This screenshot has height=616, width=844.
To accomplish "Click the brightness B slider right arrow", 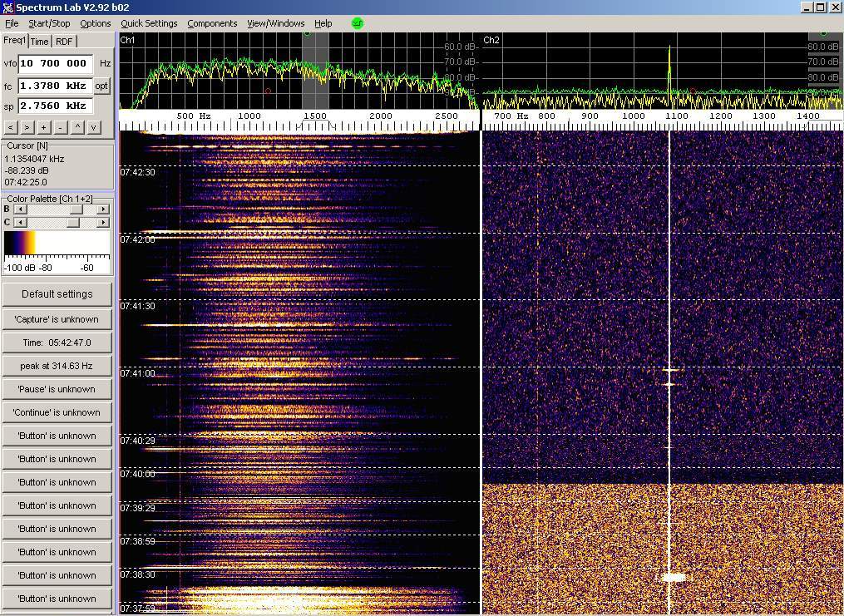I will [x=104, y=209].
